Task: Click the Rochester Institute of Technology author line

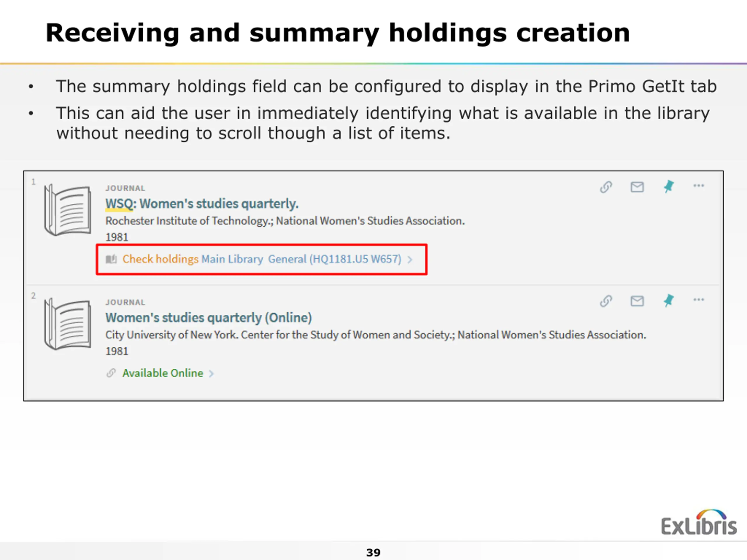Action: (x=285, y=221)
